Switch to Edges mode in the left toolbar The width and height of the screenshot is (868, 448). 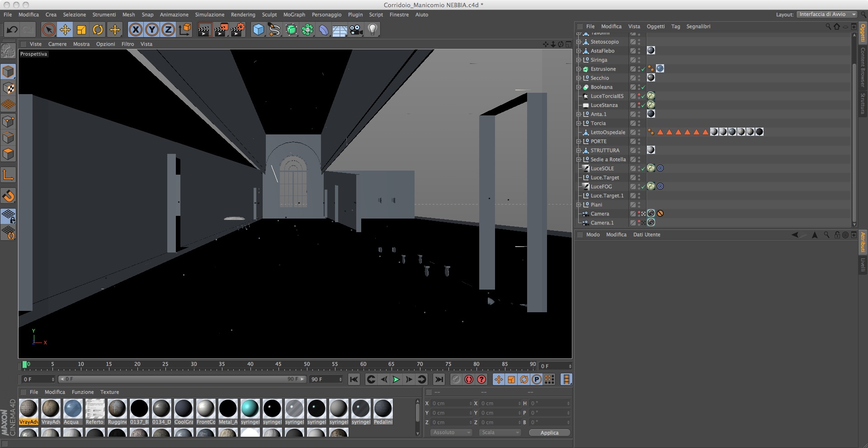click(x=8, y=138)
